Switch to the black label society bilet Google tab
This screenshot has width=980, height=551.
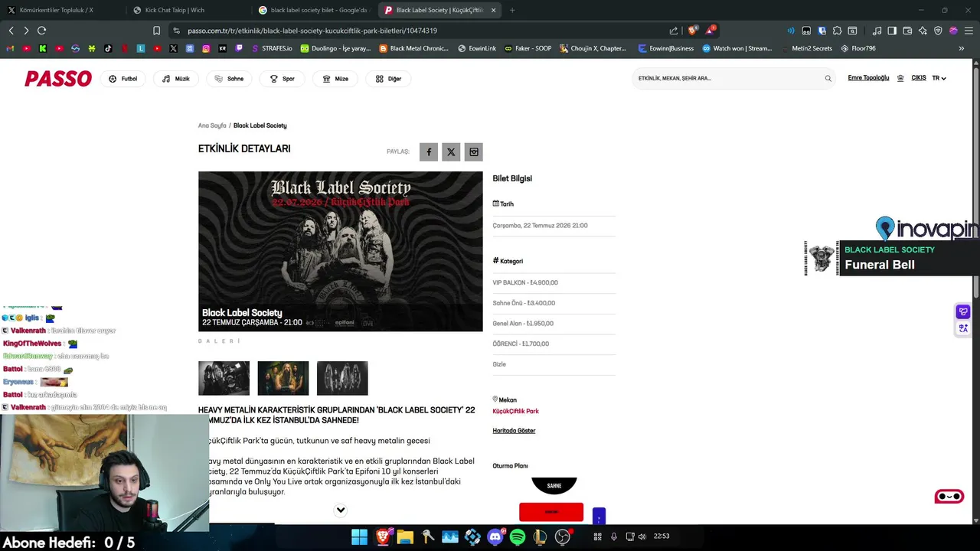[314, 10]
